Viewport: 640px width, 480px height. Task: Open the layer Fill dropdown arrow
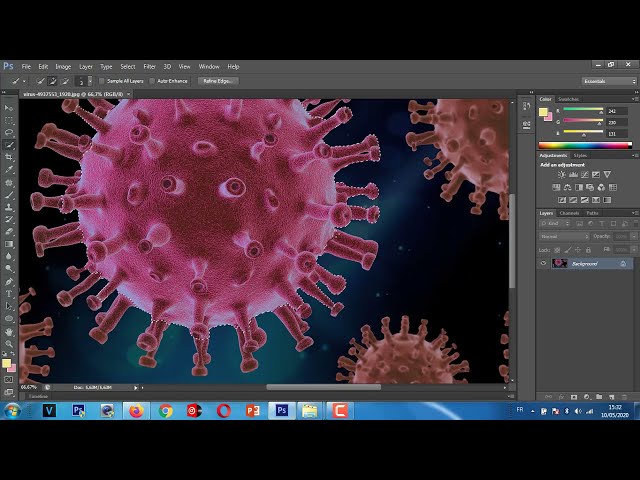(x=634, y=249)
